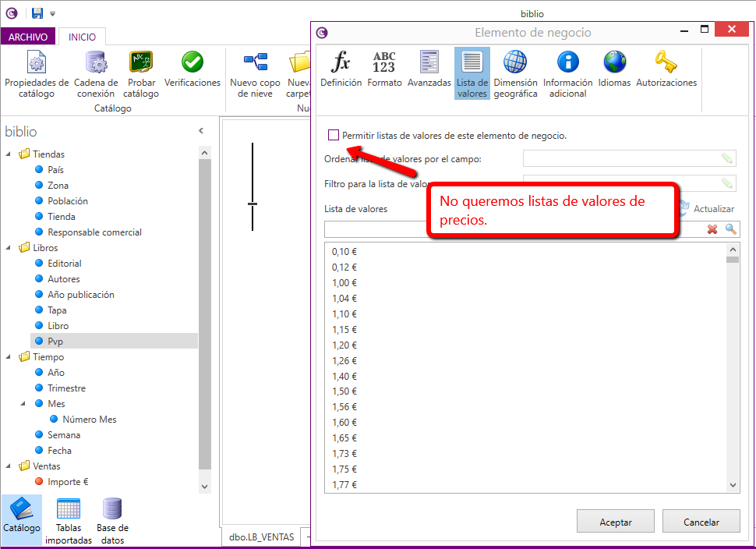Click Verificaciones green check icon

pyautogui.click(x=192, y=62)
